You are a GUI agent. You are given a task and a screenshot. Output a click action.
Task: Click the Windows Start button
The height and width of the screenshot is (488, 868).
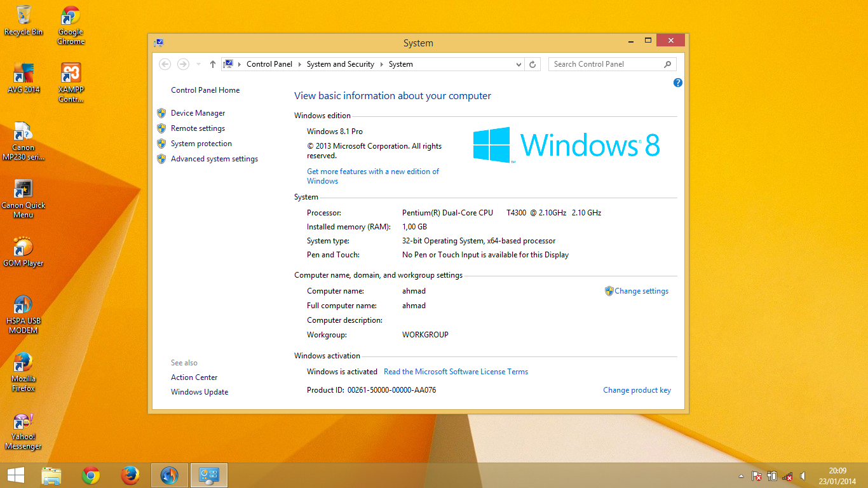coord(16,475)
